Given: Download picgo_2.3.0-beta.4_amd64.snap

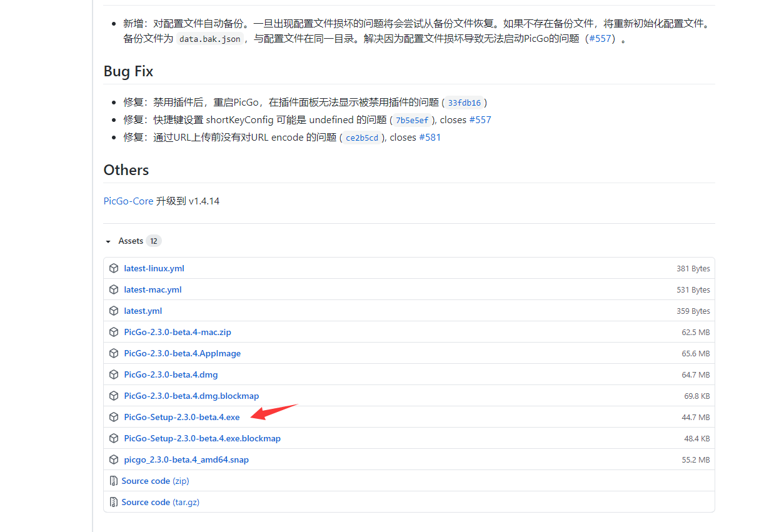Looking at the screenshot, I should coord(186,459).
